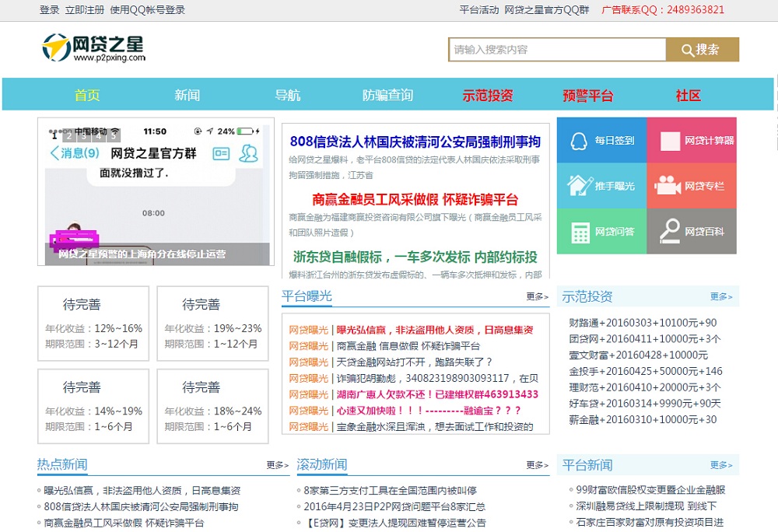This screenshot has height=532, width=778.
Task: Open platform news 99财富欧信股权变更
Action: tap(650, 490)
